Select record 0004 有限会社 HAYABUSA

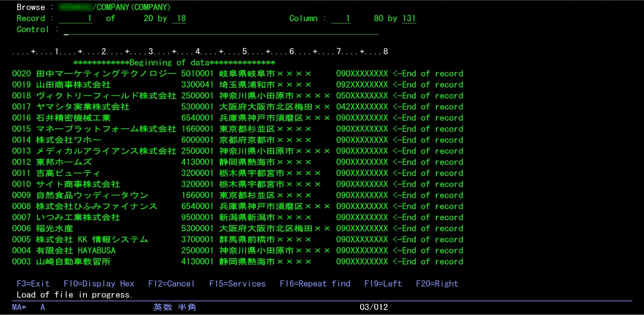click(238, 250)
